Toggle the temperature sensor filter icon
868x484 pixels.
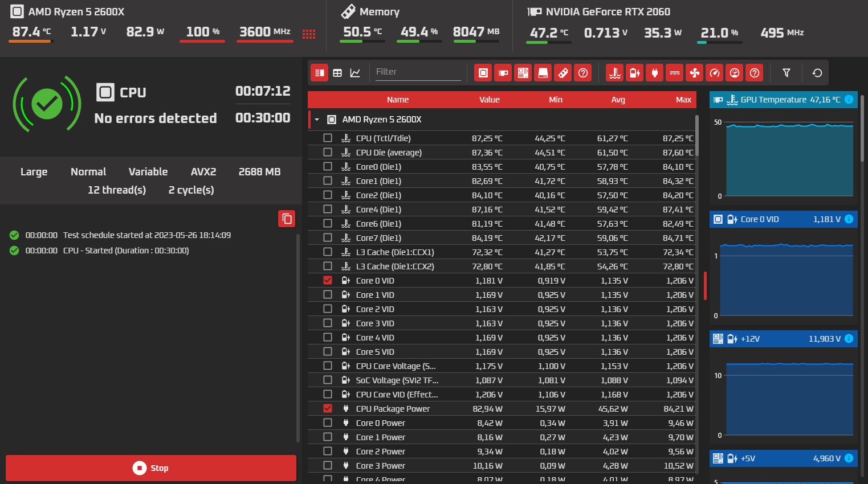(614, 73)
